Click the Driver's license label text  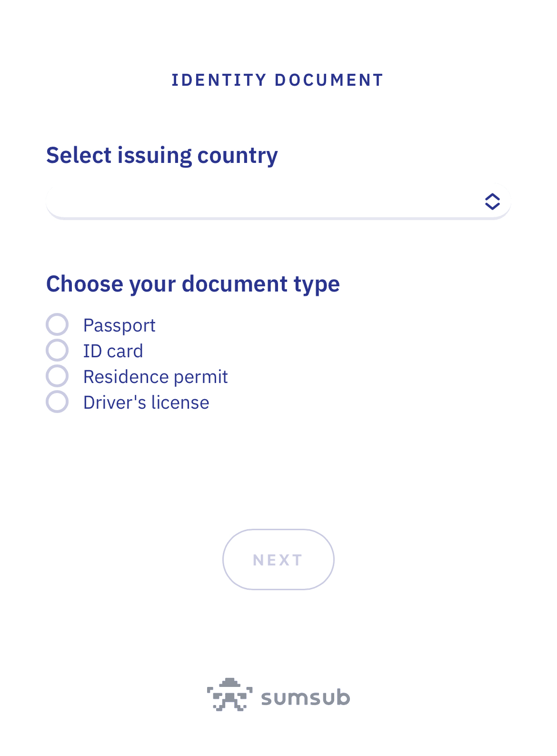coord(146,403)
